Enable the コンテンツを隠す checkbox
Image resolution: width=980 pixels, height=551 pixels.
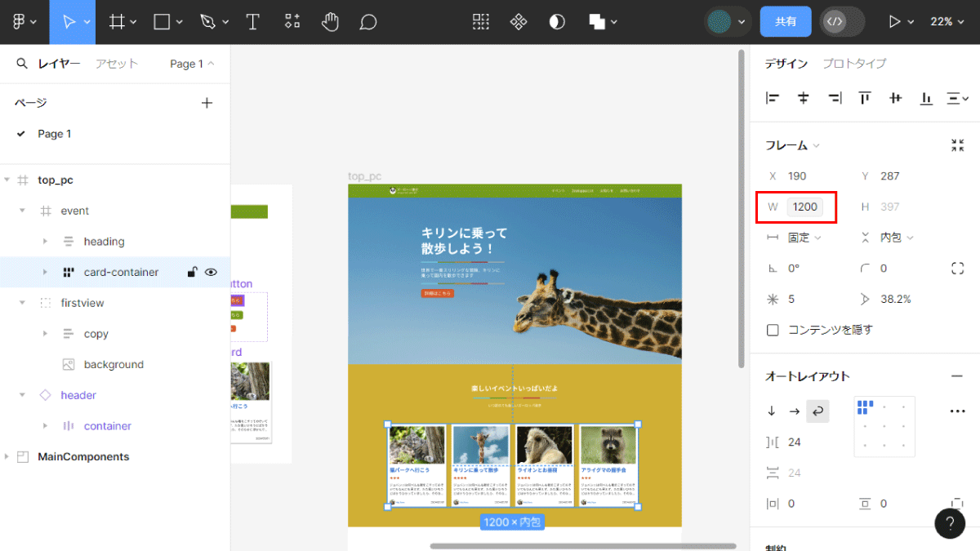tap(773, 330)
